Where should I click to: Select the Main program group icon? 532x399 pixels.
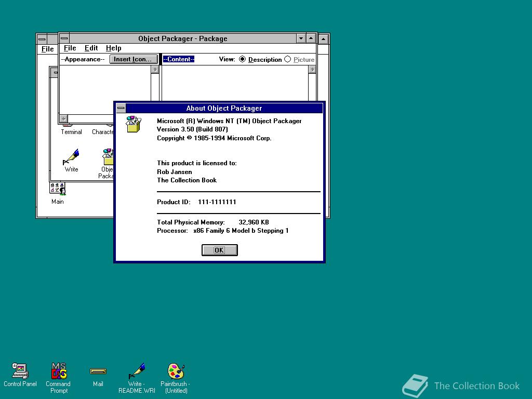click(58, 189)
